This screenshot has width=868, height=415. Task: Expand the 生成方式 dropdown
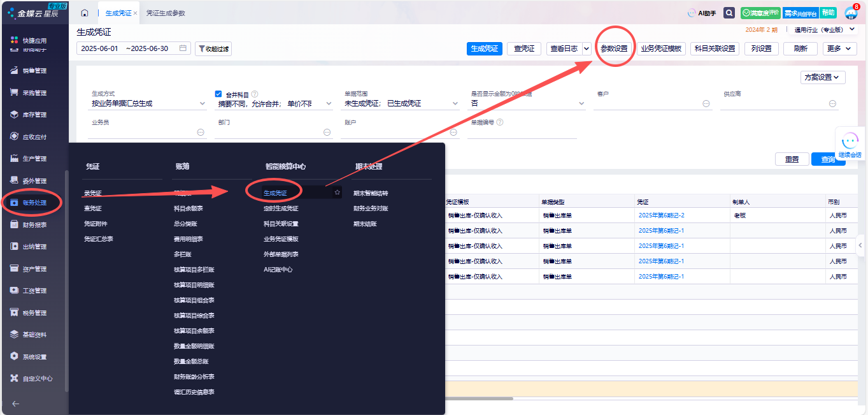(203, 103)
